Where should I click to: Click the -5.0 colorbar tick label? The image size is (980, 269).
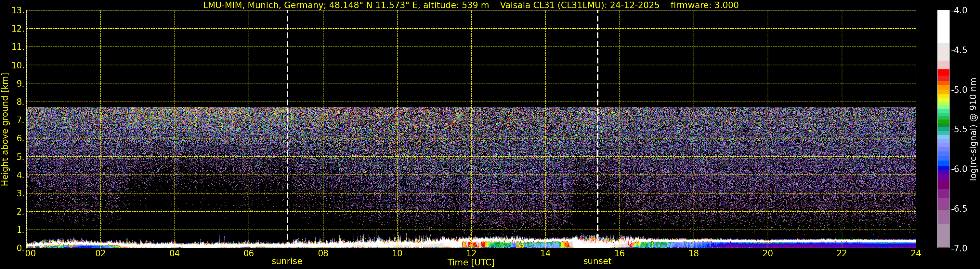click(x=959, y=90)
